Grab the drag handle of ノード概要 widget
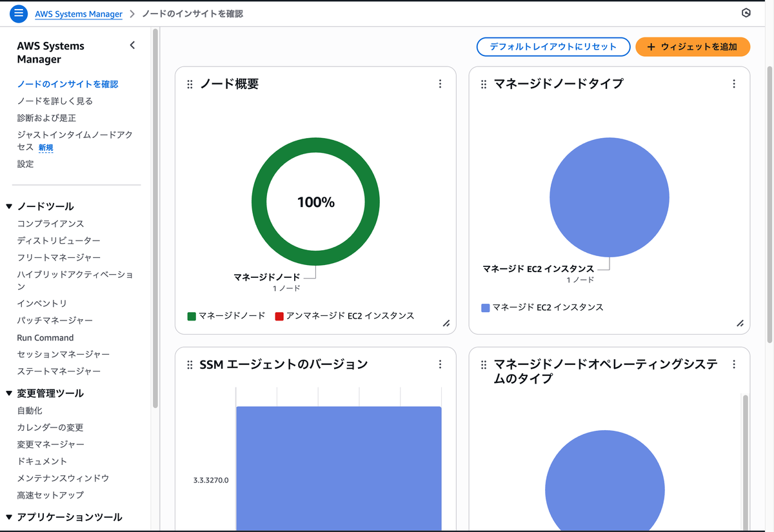This screenshot has height=532, width=774. (x=190, y=84)
